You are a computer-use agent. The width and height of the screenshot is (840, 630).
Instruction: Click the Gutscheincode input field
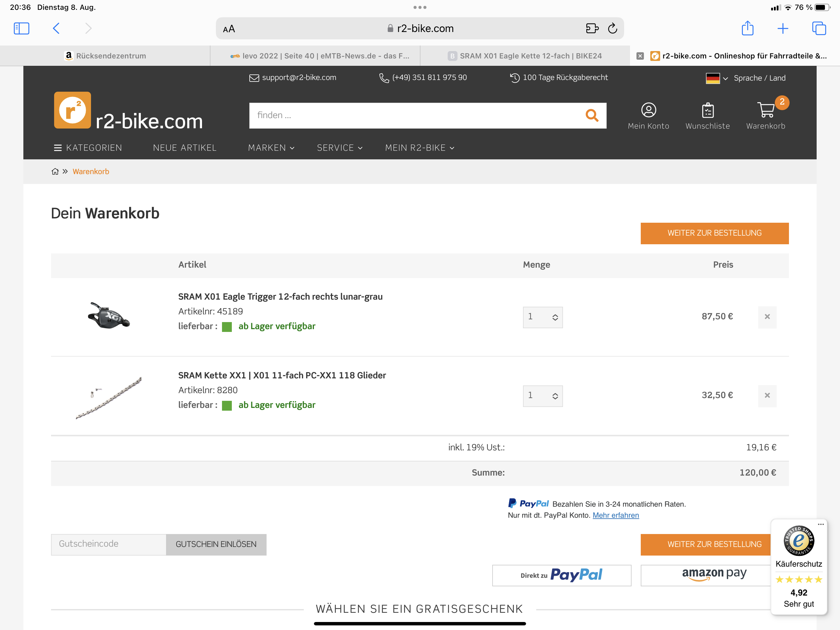click(x=109, y=544)
